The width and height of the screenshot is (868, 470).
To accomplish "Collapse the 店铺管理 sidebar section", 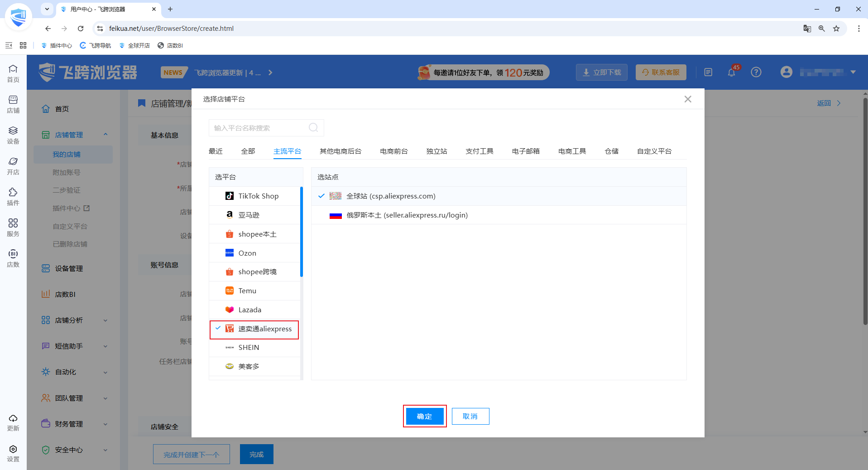I will 106,135.
